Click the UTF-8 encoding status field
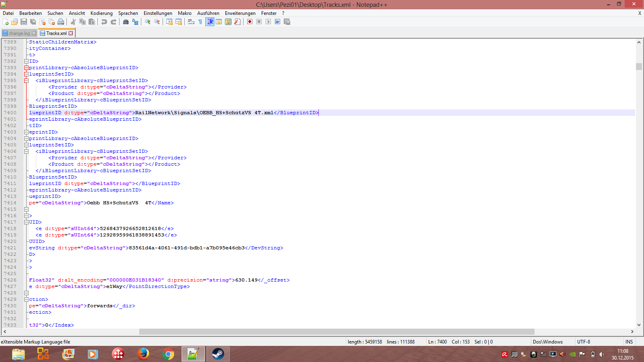This screenshot has width=644, height=362. [583, 342]
